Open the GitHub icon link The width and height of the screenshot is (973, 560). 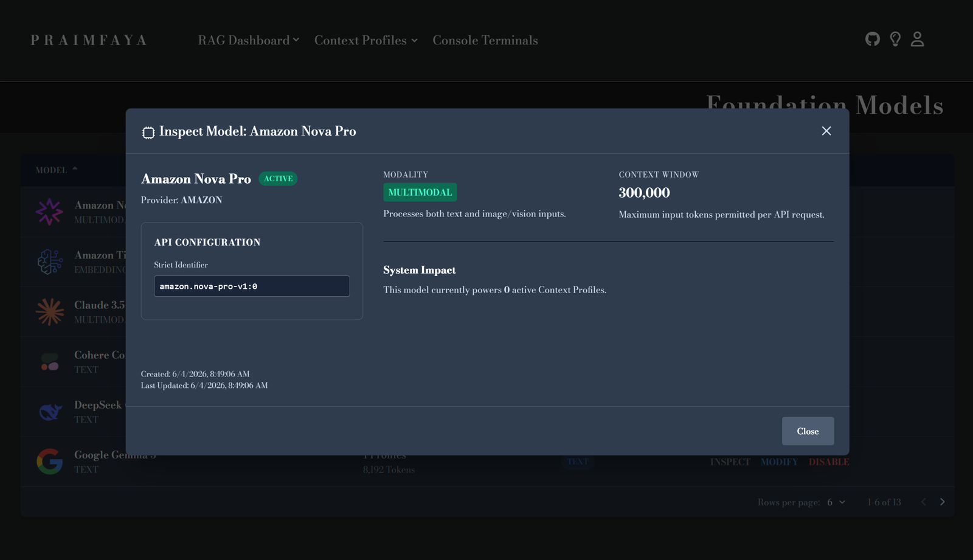[872, 40]
